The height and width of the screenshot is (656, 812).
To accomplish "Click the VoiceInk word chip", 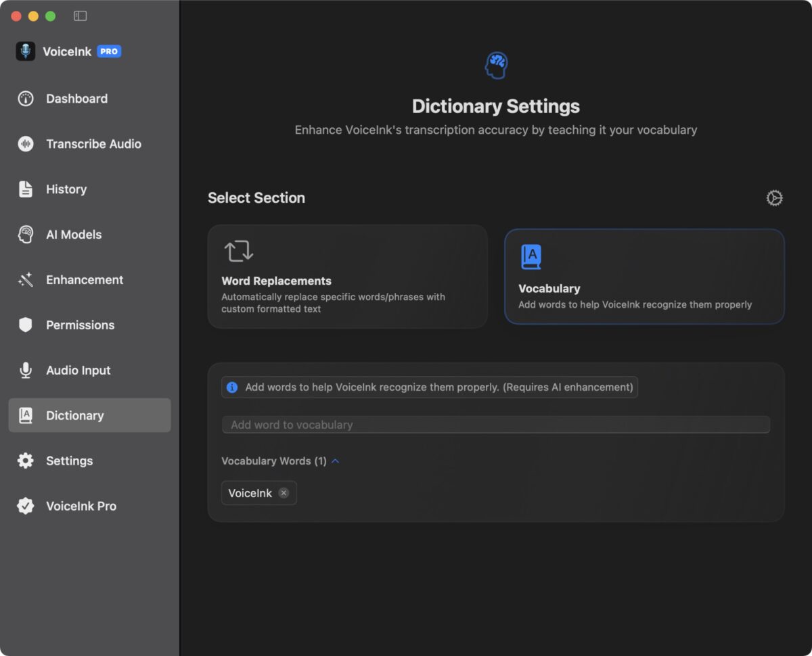I will point(258,493).
